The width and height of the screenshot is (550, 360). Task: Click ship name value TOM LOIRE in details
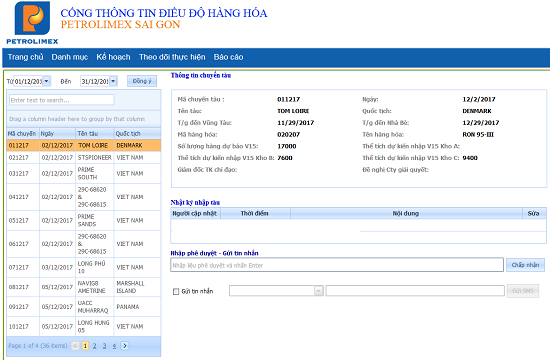point(293,111)
